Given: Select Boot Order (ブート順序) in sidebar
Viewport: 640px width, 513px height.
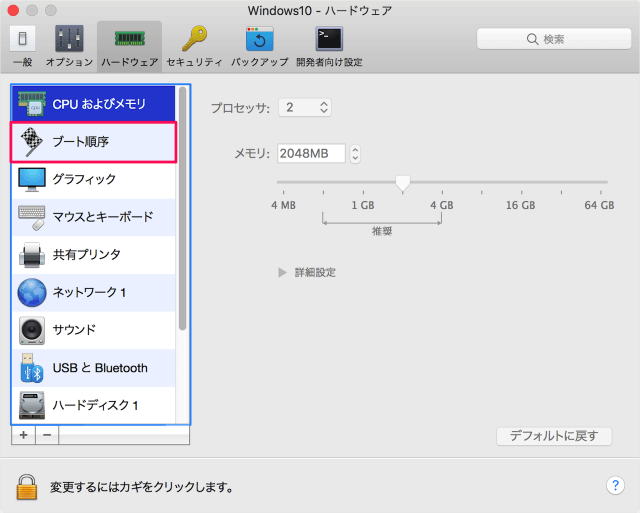Looking at the screenshot, I should pyautogui.click(x=93, y=142).
